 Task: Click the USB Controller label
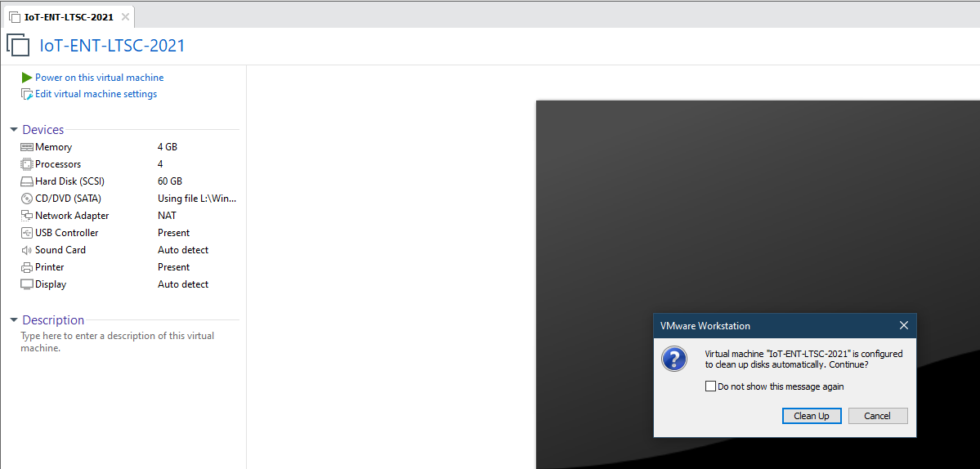tap(66, 233)
